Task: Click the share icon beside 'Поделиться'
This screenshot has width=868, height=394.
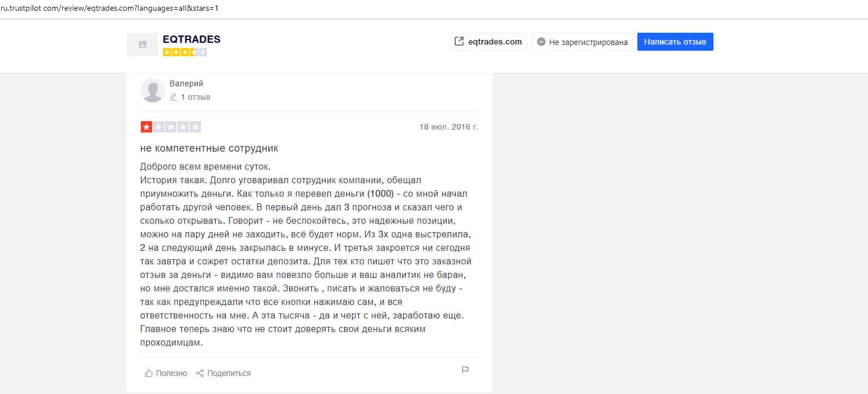Action: pos(200,373)
